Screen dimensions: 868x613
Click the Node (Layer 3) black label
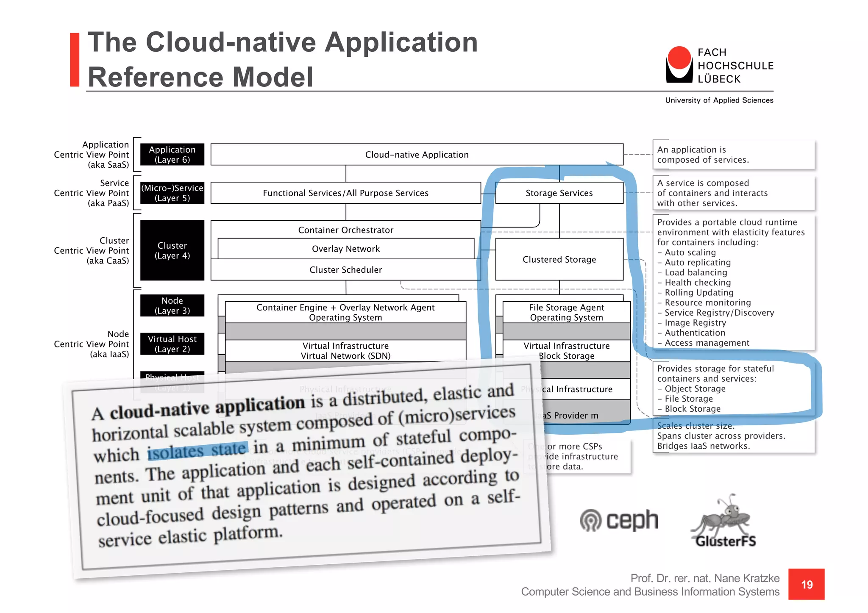(x=172, y=305)
